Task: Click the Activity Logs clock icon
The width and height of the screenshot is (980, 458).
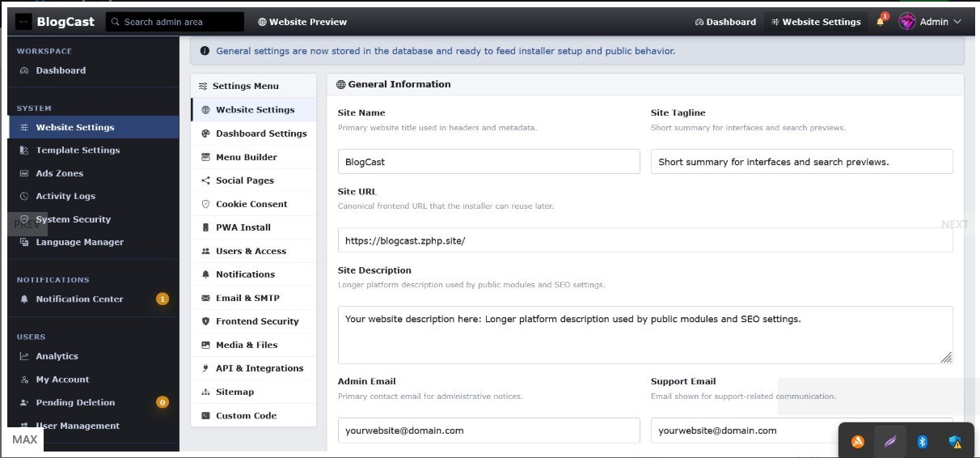Action: point(24,196)
